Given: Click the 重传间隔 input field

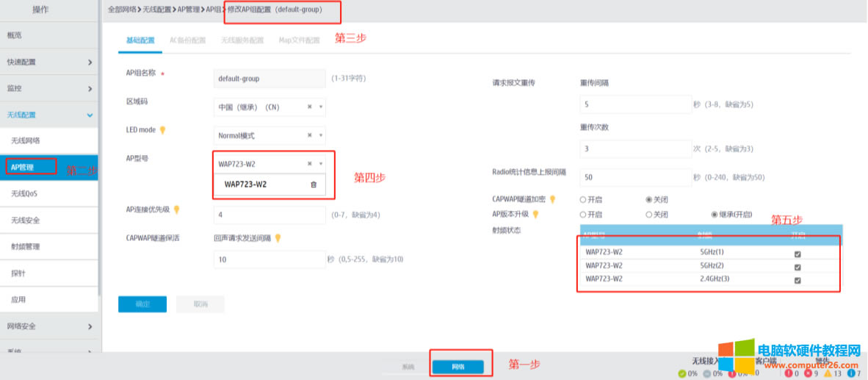Looking at the screenshot, I should click(x=635, y=104).
